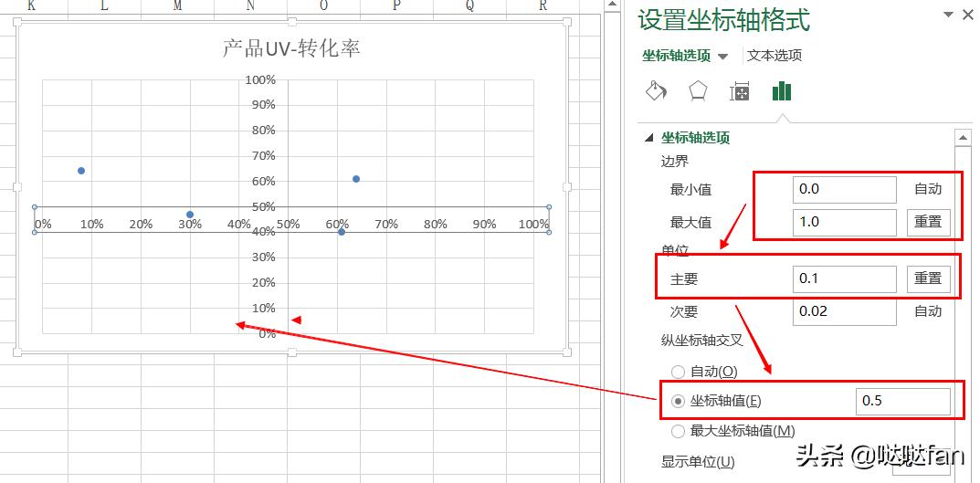The height and width of the screenshot is (483, 980).
Task: Open the Effects pentagon icon tab
Action: click(698, 90)
